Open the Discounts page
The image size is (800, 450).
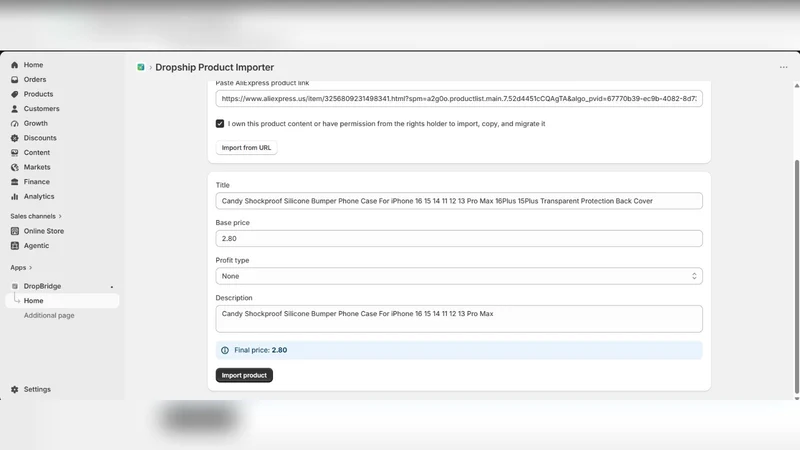click(x=40, y=138)
